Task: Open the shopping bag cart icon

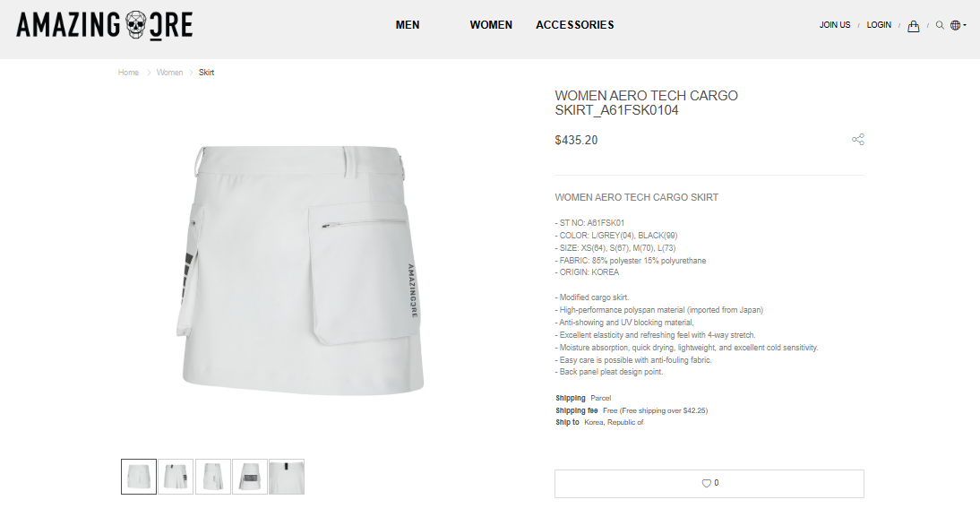Action: tap(913, 26)
